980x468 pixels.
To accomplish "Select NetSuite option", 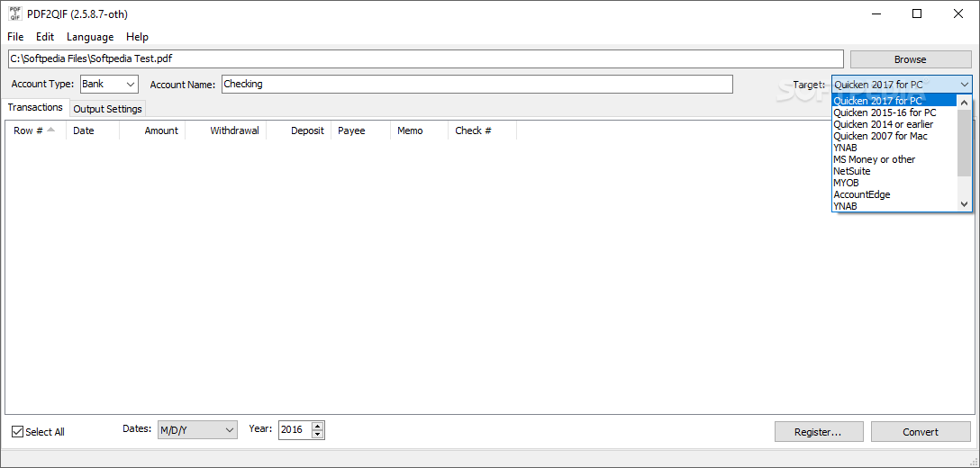I will (x=894, y=171).
